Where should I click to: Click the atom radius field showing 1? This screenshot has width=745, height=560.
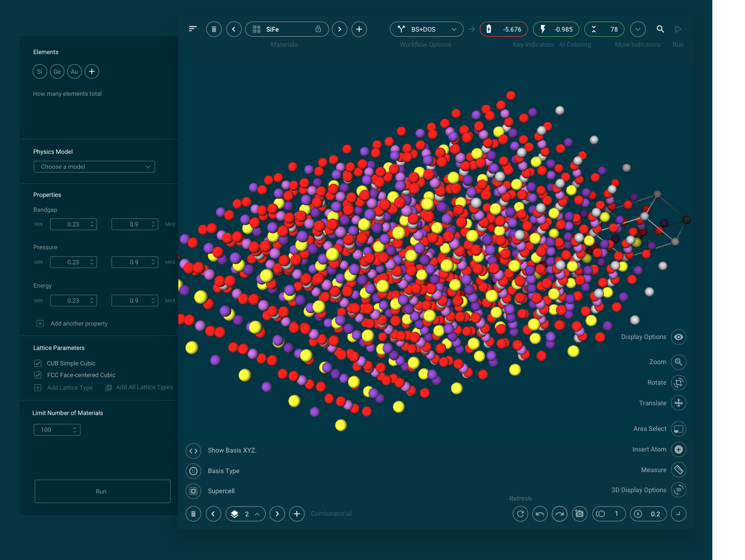(x=609, y=514)
